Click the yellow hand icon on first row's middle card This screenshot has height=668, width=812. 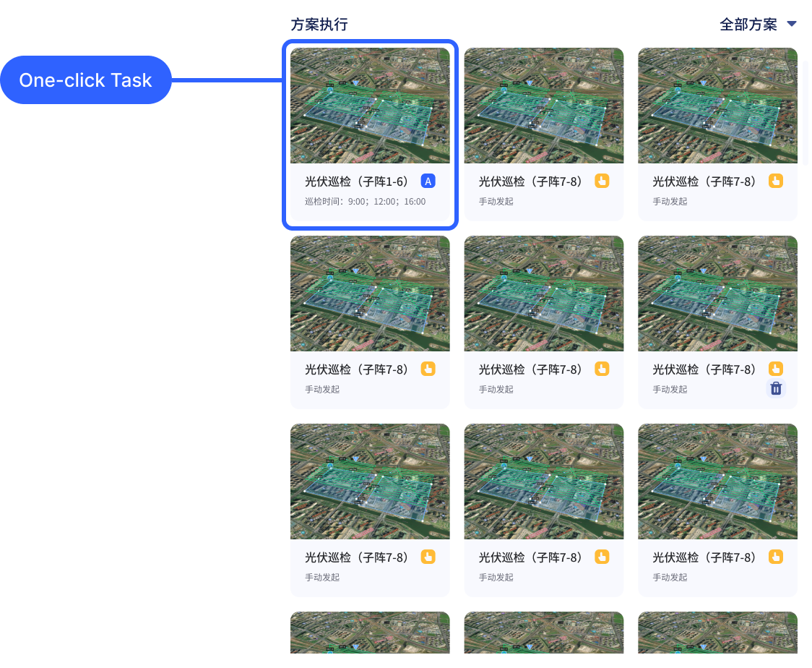tap(602, 181)
